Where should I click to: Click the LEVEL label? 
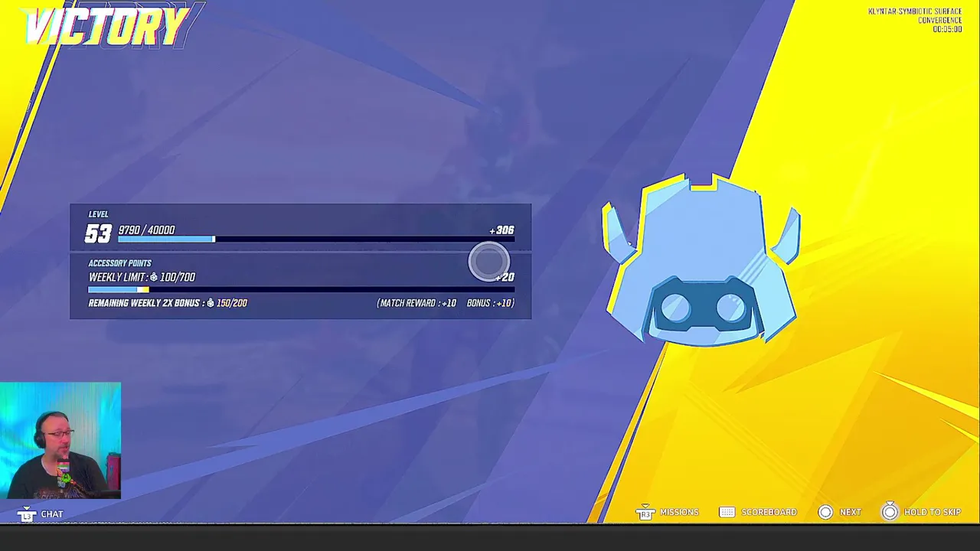[x=98, y=214]
